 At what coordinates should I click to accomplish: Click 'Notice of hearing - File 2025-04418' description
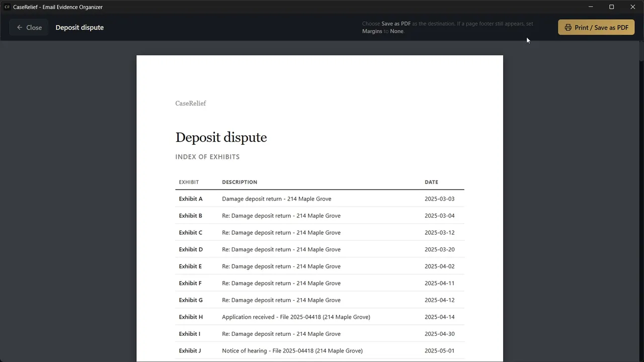pyautogui.click(x=292, y=350)
